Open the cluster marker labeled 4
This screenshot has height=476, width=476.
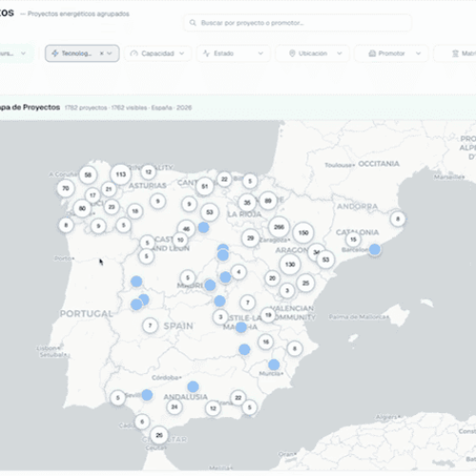(x=239, y=271)
